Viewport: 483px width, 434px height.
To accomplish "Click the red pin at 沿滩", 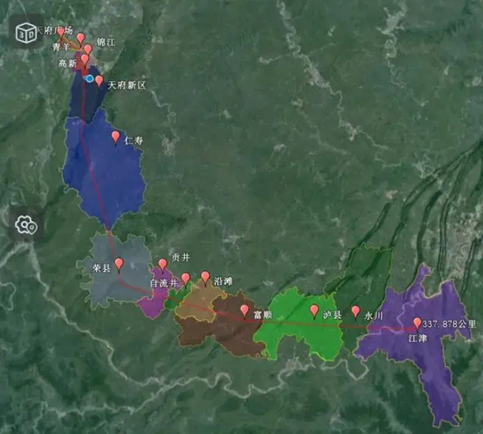I will pyautogui.click(x=205, y=278).
